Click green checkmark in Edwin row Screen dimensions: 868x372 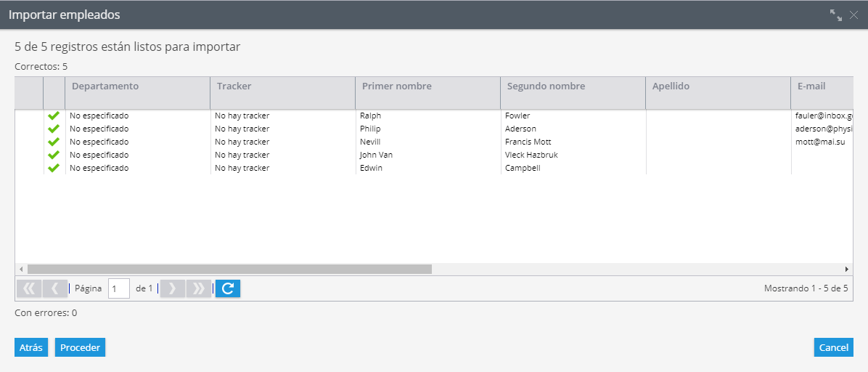click(54, 168)
